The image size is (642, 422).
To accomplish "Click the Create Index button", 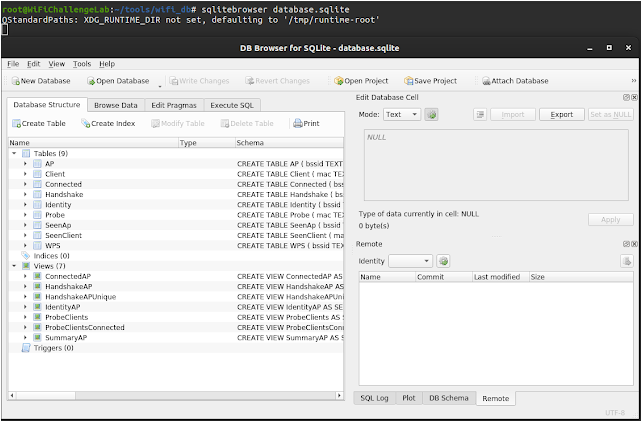I will coord(108,123).
